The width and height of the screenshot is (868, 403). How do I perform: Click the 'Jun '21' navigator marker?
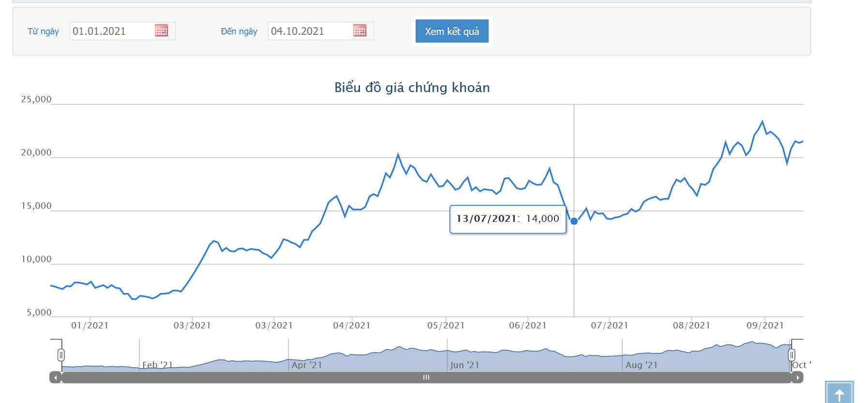click(x=464, y=365)
